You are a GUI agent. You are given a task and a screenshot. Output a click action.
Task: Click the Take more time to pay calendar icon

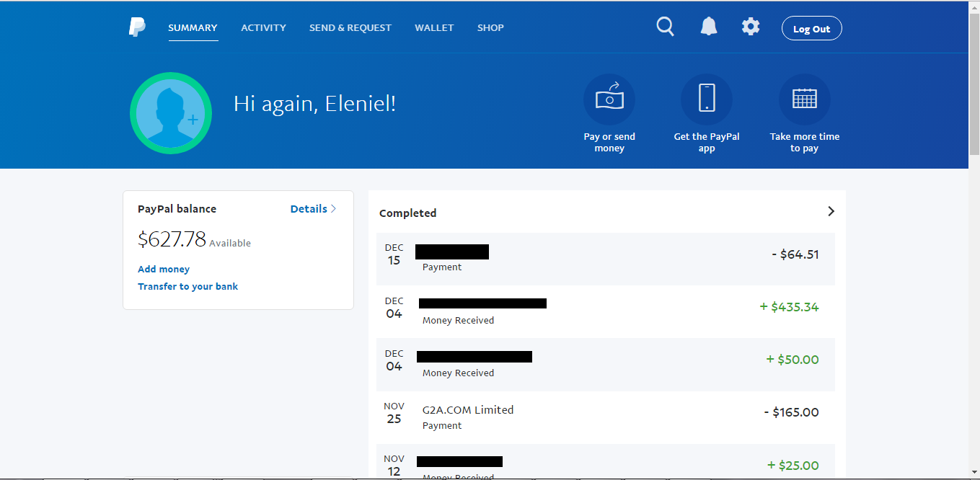805,99
